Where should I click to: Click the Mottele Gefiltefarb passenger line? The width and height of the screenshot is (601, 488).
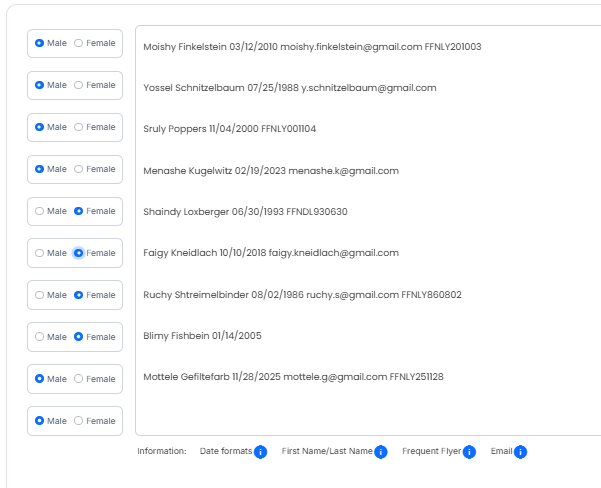pos(293,377)
